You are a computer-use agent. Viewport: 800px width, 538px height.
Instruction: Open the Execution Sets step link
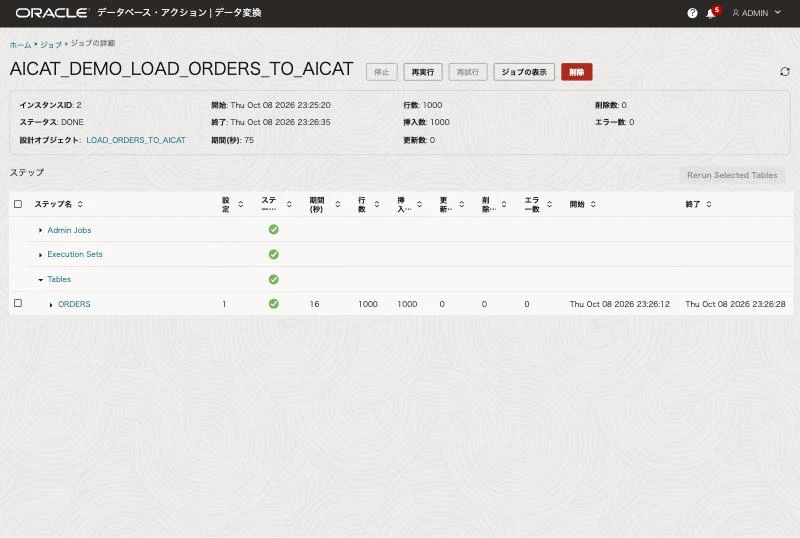click(x=75, y=254)
